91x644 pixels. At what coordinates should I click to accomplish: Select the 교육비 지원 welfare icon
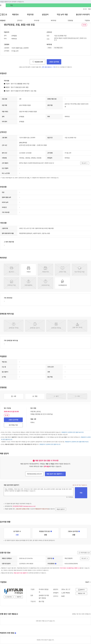pyautogui.click(x=62, y=270)
